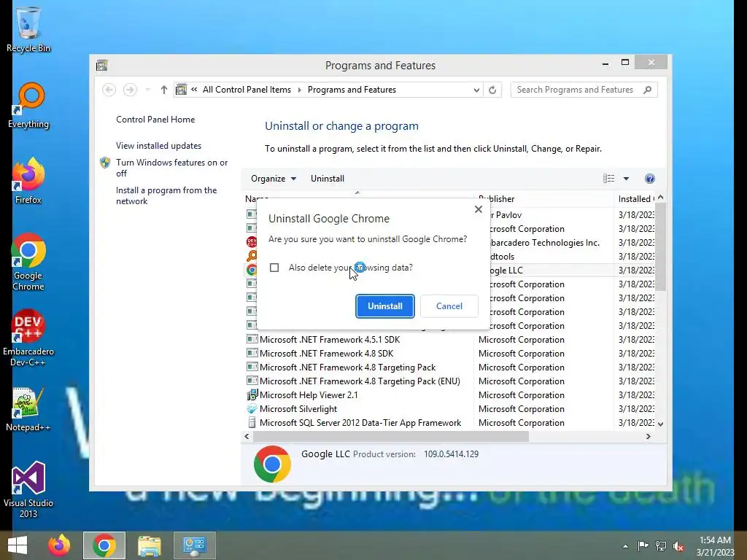Go up one level with Up arrow
This screenshot has width=747, height=560.
164,90
